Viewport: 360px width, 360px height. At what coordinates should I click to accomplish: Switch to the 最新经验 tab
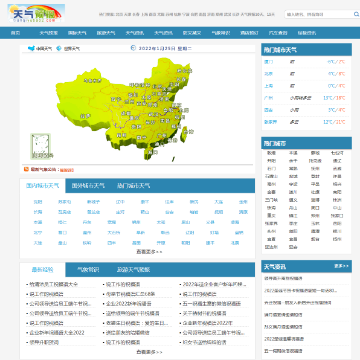[x=43, y=270]
